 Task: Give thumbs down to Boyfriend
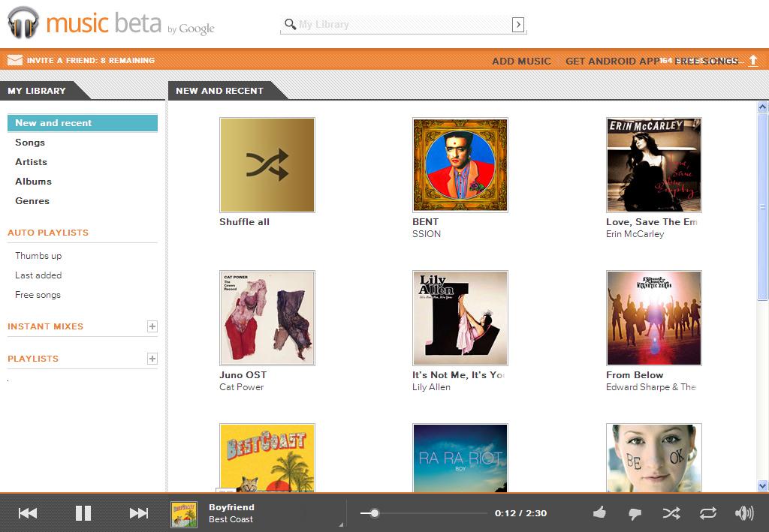click(635, 513)
